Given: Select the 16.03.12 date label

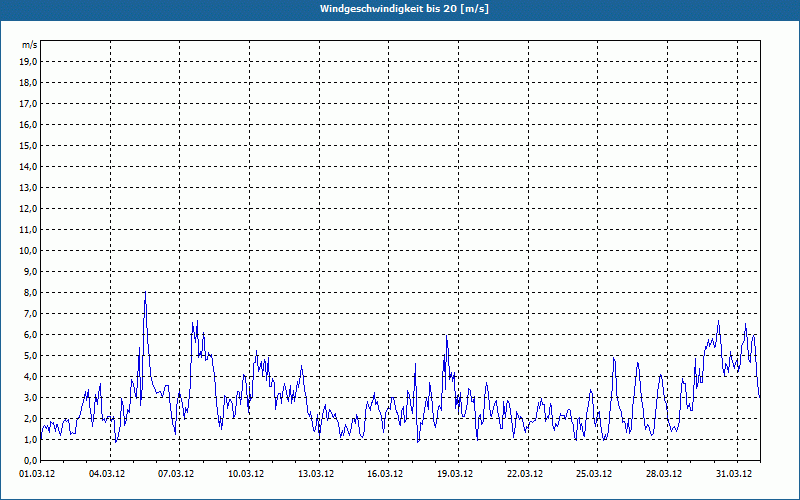Looking at the screenshot, I should point(385,474).
